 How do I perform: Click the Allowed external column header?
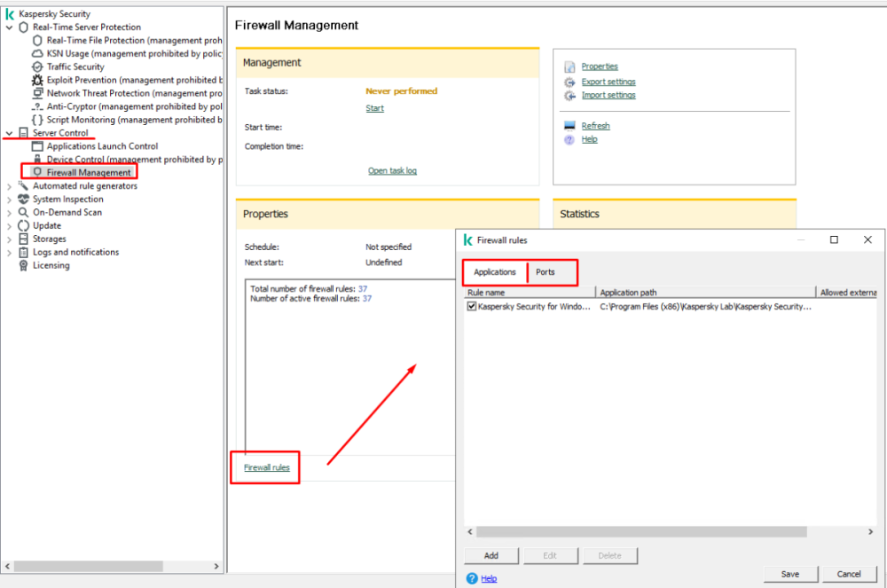847,293
